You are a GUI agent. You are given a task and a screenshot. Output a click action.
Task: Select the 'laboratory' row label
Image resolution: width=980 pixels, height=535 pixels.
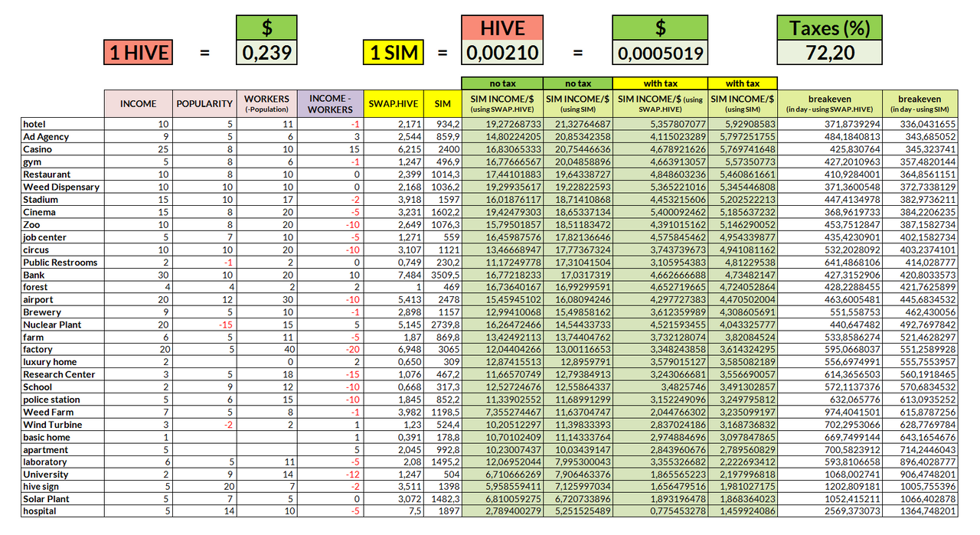click(x=63, y=462)
